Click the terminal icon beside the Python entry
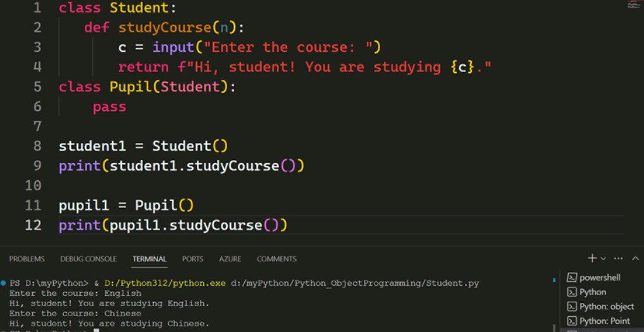This screenshot has height=332, width=644. click(571, 292)
